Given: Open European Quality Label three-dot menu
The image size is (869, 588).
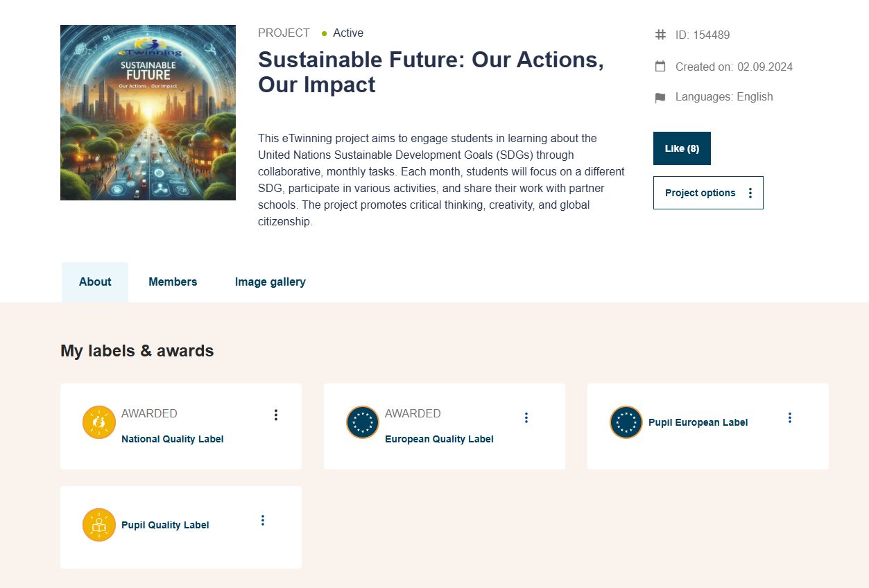Looking at the screenshot, I should 526,417.
